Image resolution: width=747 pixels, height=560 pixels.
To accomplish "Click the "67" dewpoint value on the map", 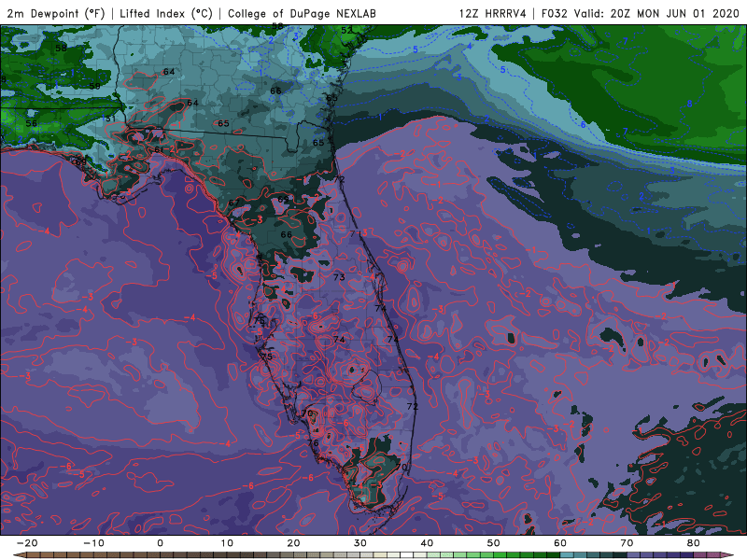I will 234,203.
